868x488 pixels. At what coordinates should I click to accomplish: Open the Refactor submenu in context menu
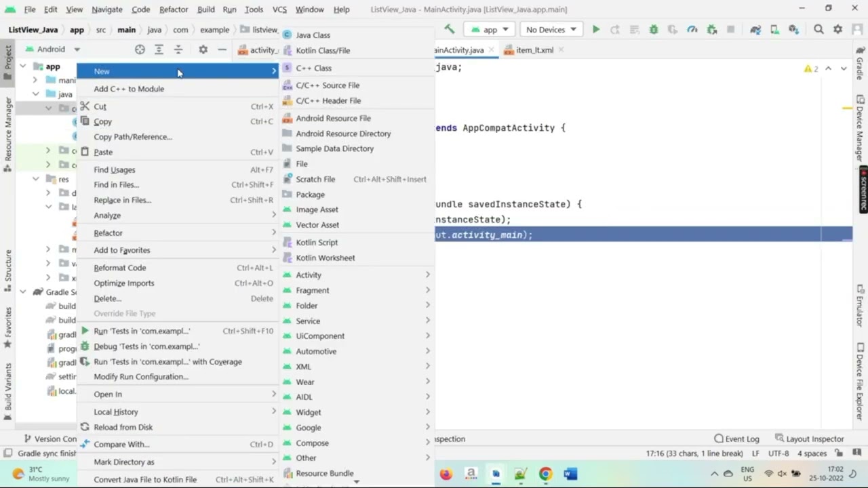click(178, 233)
